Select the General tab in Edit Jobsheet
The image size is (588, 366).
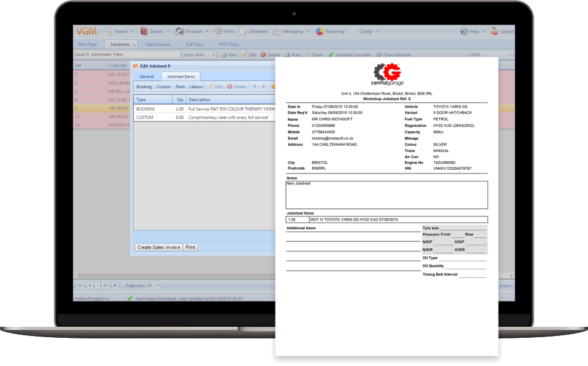click(146, 76)
